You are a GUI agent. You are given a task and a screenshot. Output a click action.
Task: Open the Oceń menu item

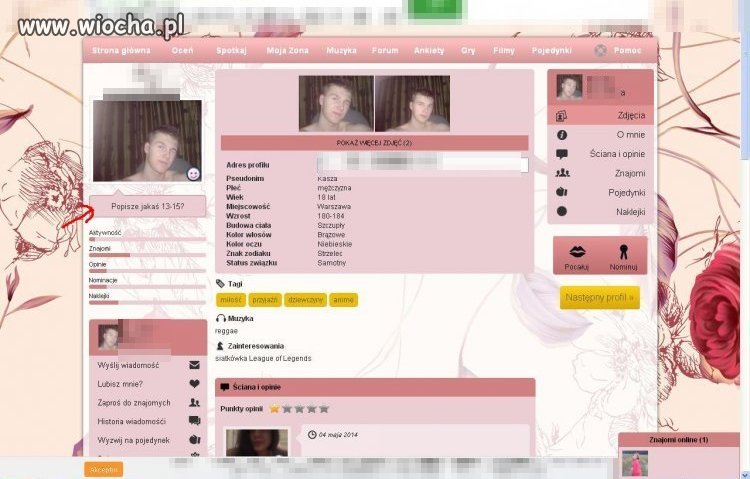click(x=182, y=50)
